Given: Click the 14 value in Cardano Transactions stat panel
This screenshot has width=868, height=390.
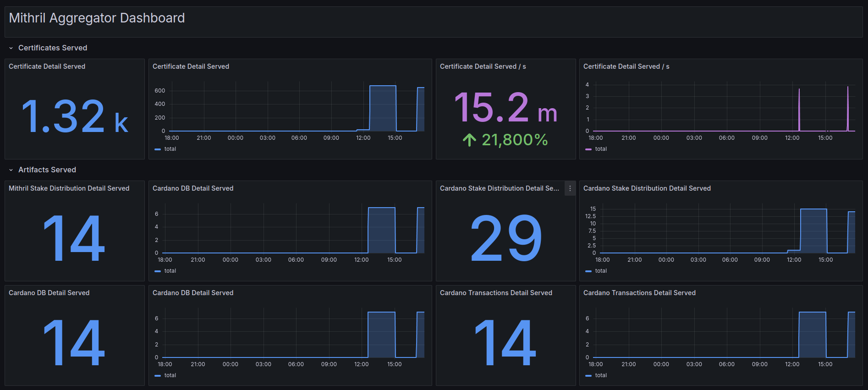Looking at the screenshot, I should 505,343.
